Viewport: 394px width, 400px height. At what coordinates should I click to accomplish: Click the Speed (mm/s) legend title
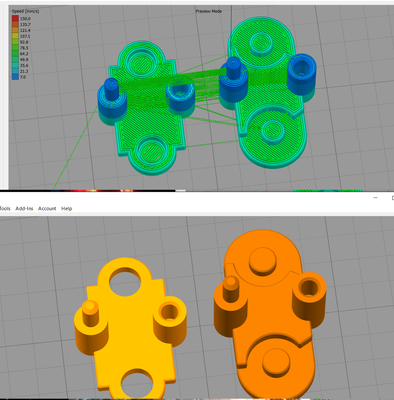[x=25, y=11]
